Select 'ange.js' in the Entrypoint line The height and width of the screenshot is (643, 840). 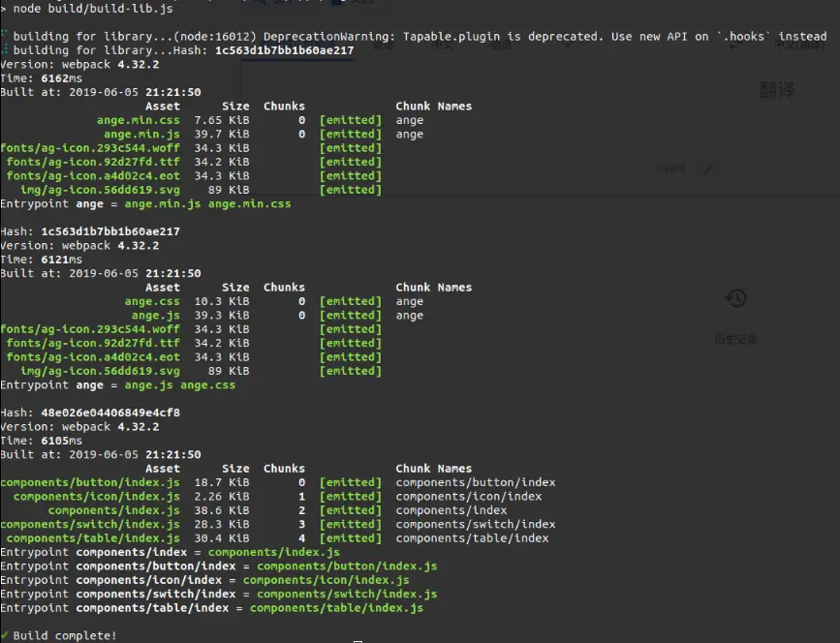[149, 384]
